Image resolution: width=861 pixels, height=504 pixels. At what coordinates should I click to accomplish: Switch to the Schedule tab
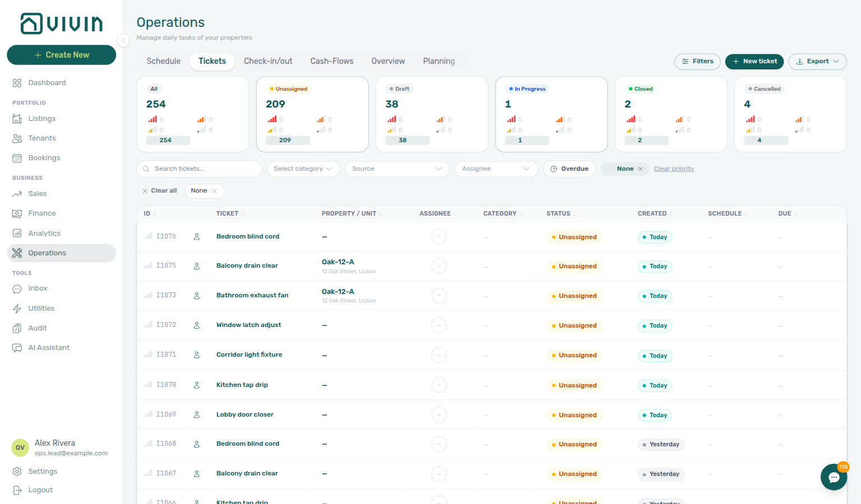tap(164, 61)
